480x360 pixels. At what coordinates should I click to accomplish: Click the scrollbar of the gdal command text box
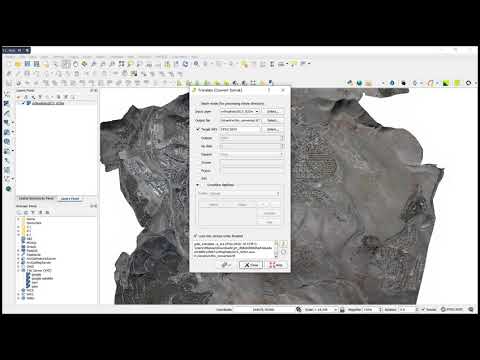pos(276,249)
